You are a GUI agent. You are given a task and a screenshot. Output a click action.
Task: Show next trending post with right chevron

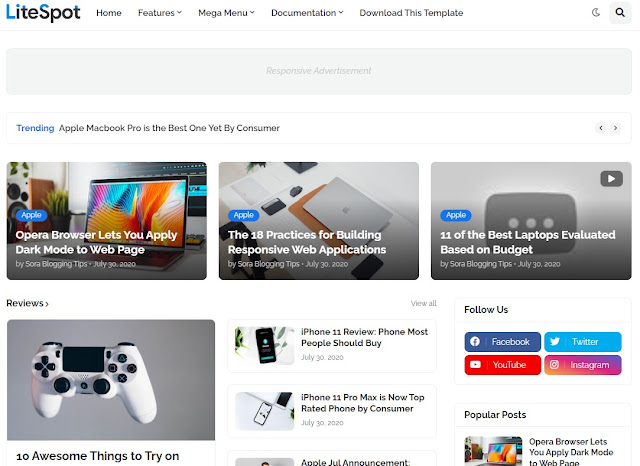[x=616, y=128]
